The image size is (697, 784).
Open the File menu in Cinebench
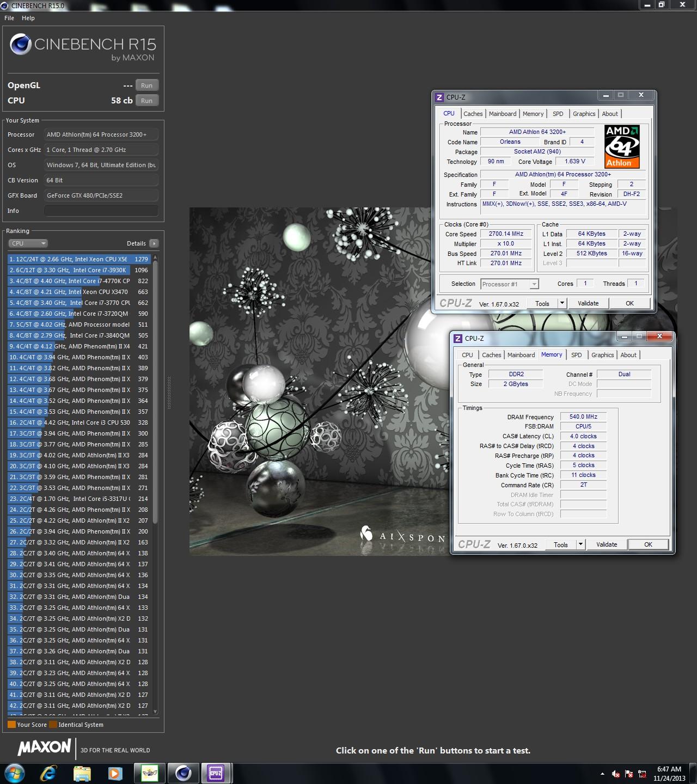click(9, 18)
